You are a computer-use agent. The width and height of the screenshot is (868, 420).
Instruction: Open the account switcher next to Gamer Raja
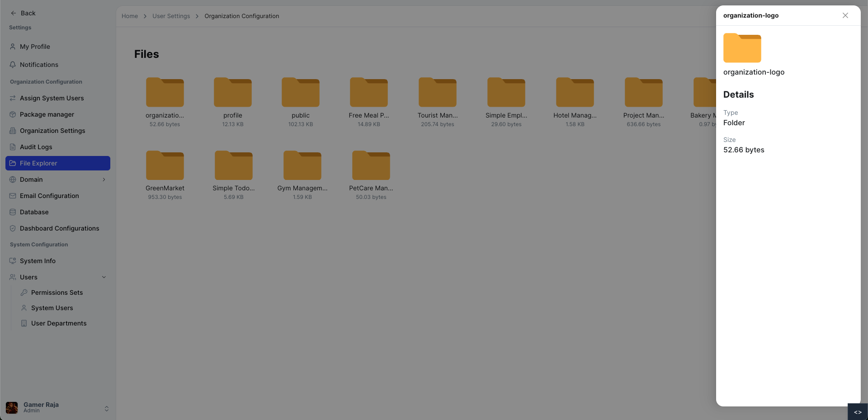click(x=107, y=408)
